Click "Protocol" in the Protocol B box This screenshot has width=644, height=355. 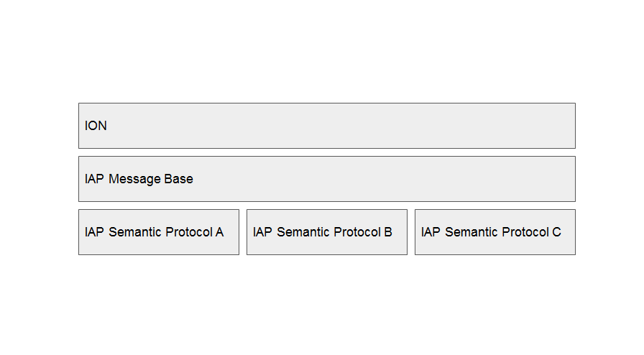click(356, 232)
